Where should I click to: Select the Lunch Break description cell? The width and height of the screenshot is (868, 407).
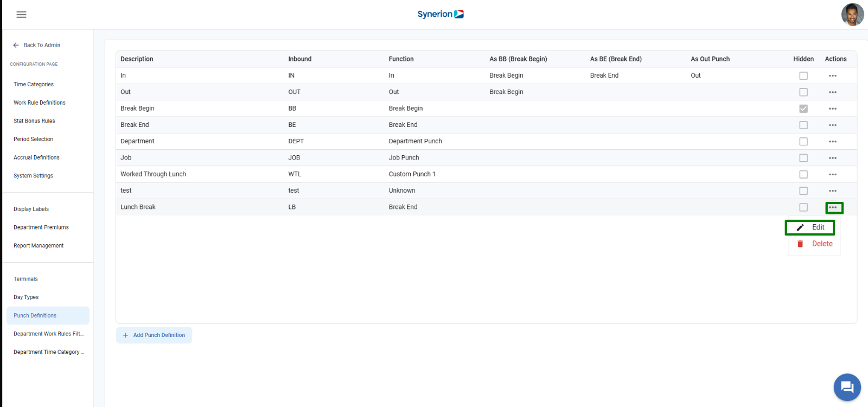tap(138, 207)
